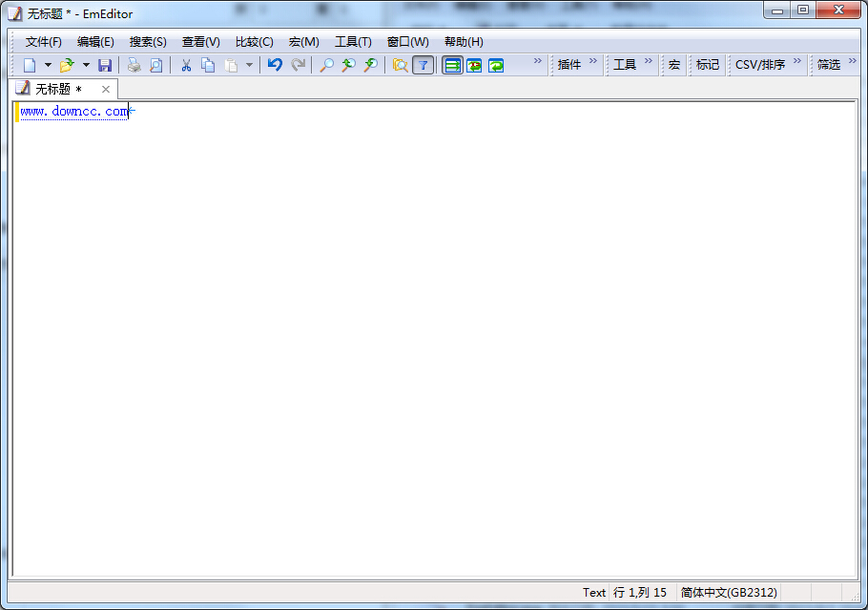Viewport: 868px width, 610px height.
Task: Click the Find magnifier icon
Action: pos(326,65)
